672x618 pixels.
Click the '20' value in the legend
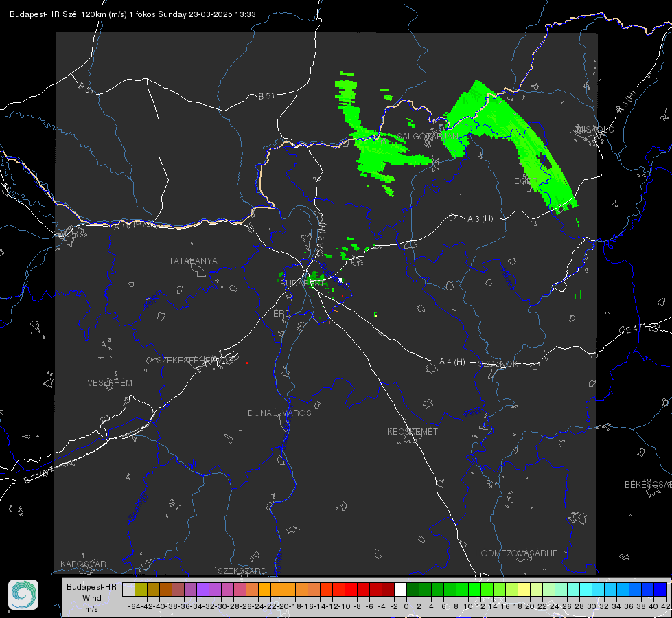pyautogui.click(x=530, y=606)
